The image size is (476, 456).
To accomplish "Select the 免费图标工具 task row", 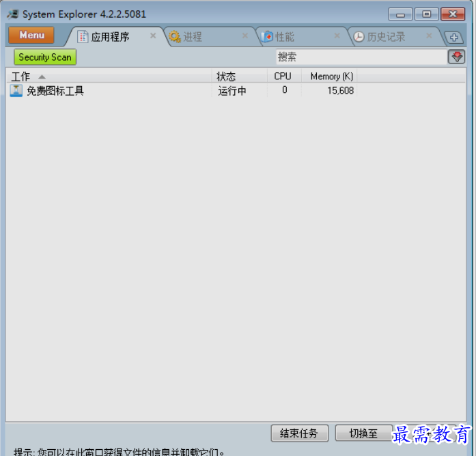I will pos(55,91).
